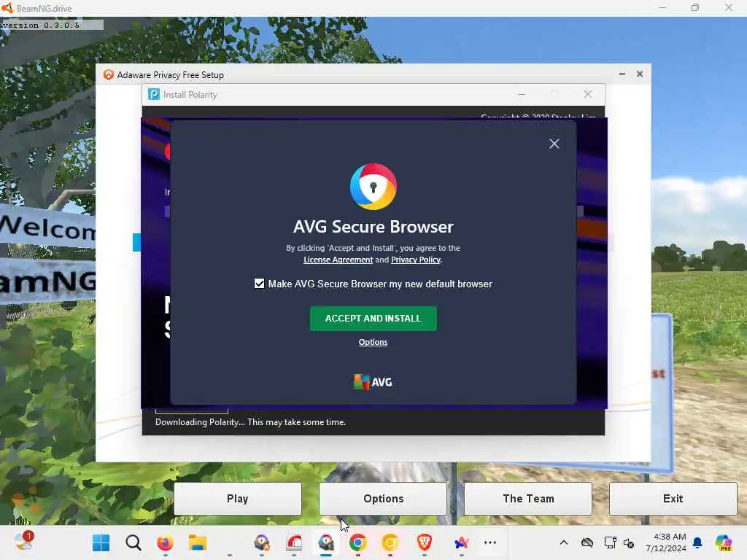Open the Options link under install button

(x=373, y=342)
